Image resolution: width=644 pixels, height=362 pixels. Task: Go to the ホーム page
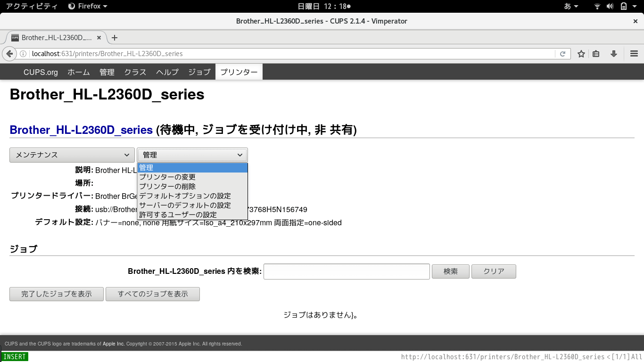pos(79,72)
